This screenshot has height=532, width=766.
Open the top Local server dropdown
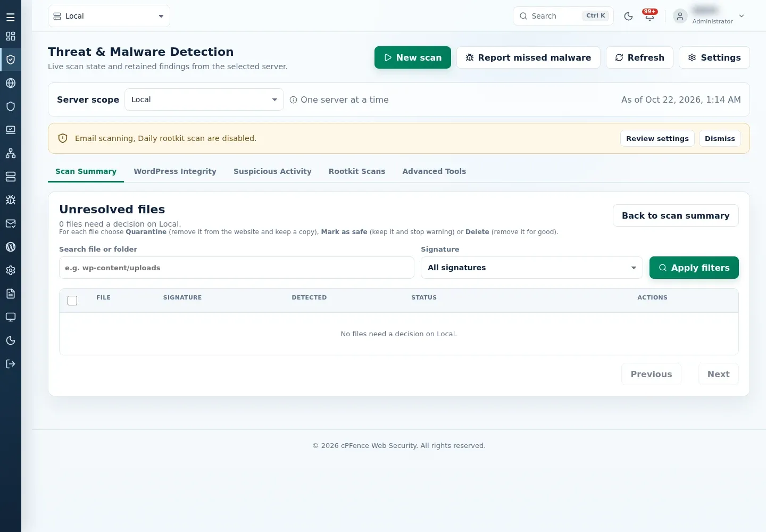point(109,16)
